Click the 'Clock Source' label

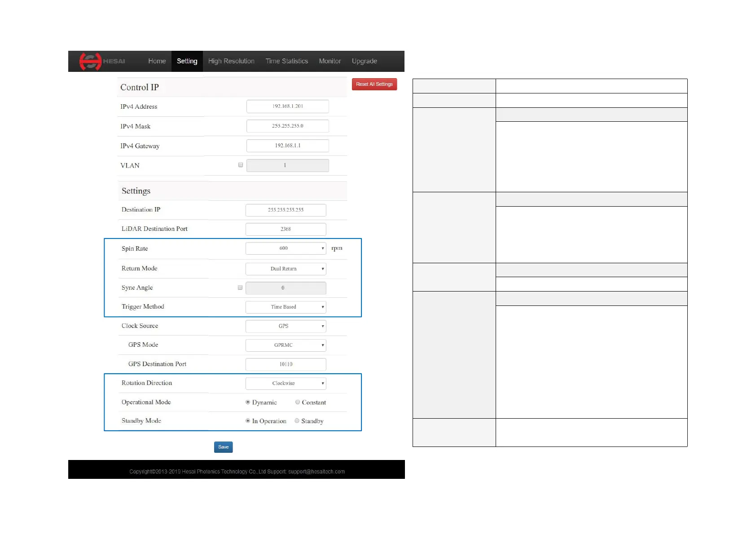click(140, 326)
